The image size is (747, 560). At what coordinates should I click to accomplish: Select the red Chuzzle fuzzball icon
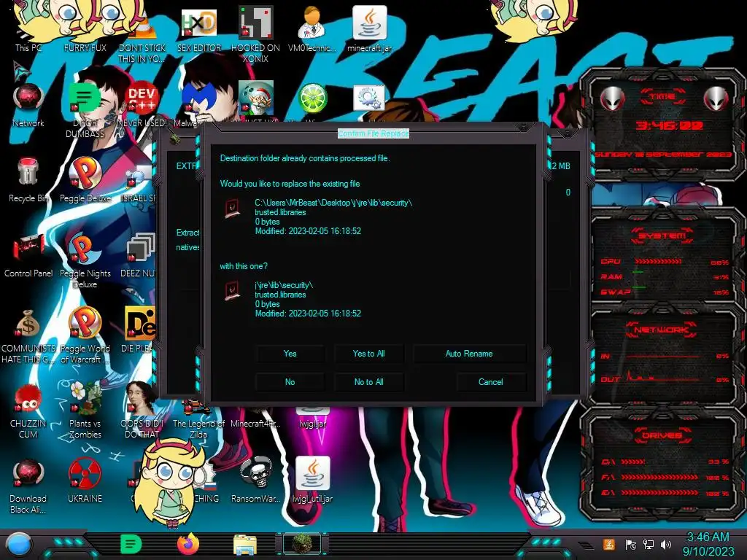pos(28,399)
